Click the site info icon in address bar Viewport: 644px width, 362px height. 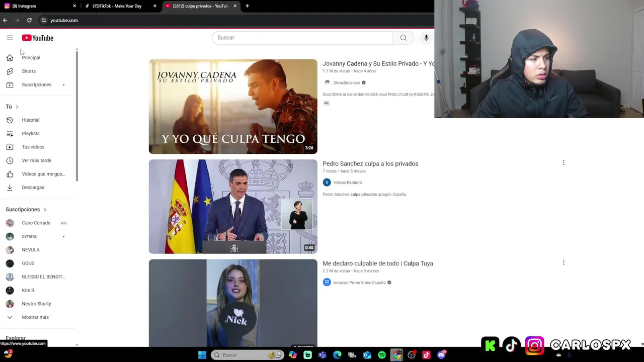[44, 21]
